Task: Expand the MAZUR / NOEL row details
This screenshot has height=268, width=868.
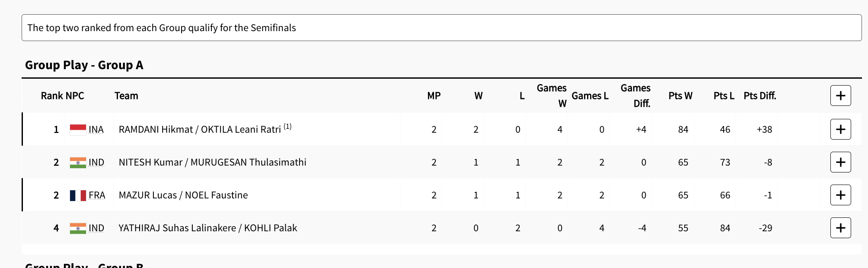Action: click(840, 195)
